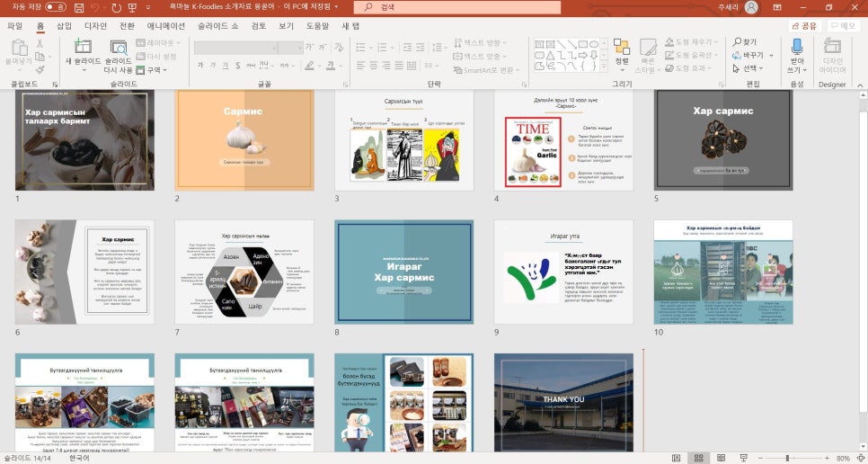Click the text highlight color pen icon
The height and width of the screenshot is (464, 868).
310,66
